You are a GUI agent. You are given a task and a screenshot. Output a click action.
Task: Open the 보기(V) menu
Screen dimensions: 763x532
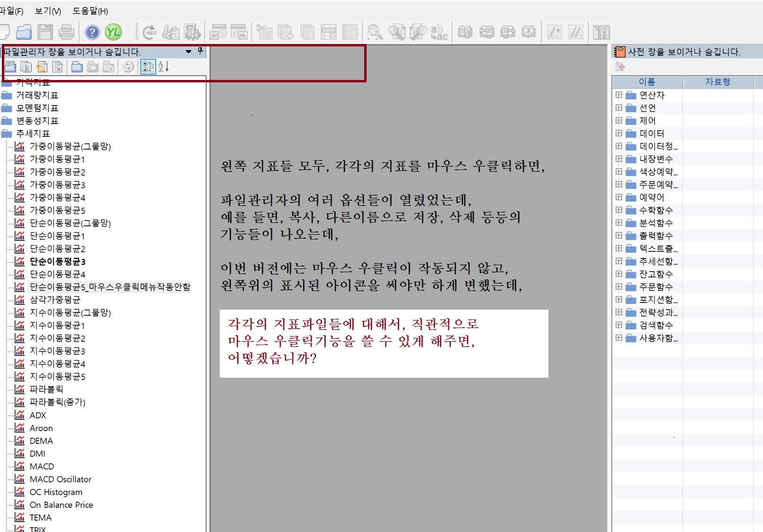[48, 11]
